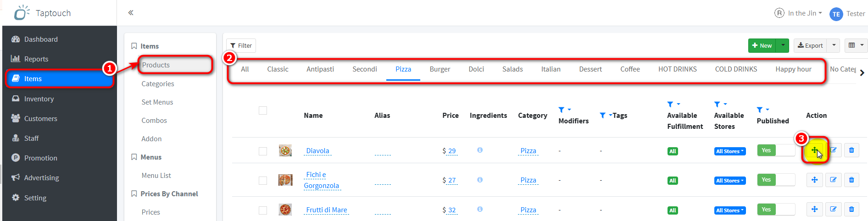Image resolution: width=868 pixels, height=221 pixels.
Task: Click move icon for Frutti di Mare
Action: point(814,210)
